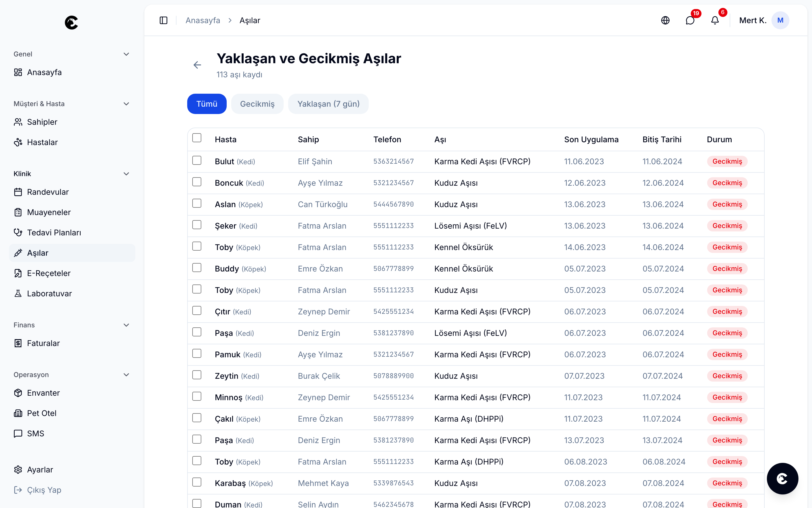812x508 pixels.
Task: Click the SMS message icon
Action: pos(18,433)
